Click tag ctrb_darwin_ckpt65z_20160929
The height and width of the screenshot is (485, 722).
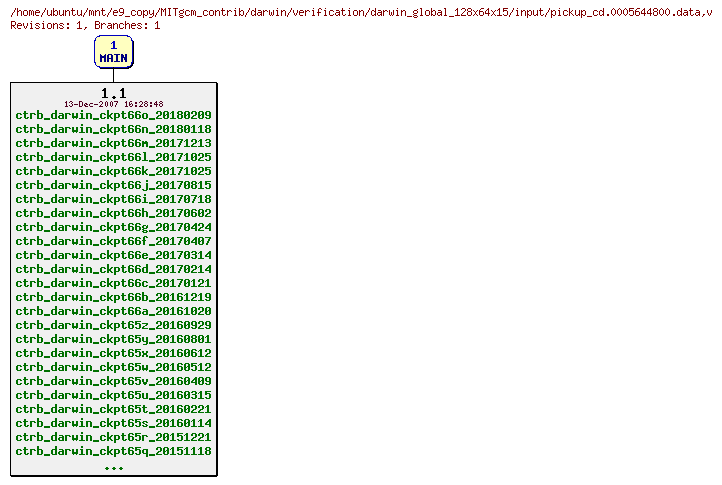coord(114,325)
